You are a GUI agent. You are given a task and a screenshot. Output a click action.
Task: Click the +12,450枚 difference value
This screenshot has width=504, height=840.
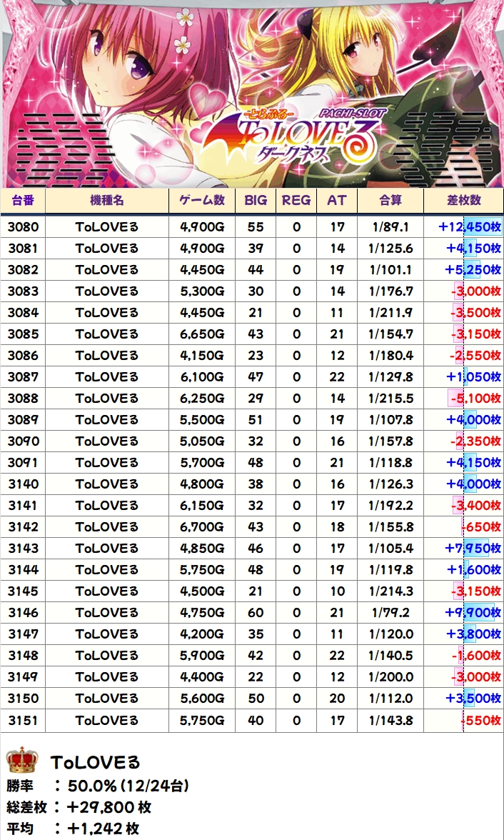[x=469, y=227]
